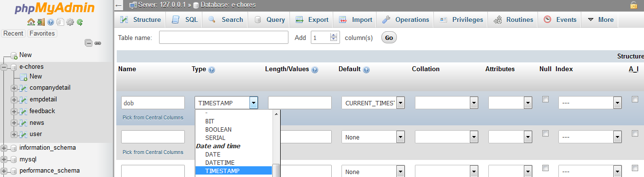
Task: Toggle A_I checkbox in second column row
Action: point(635,133)
